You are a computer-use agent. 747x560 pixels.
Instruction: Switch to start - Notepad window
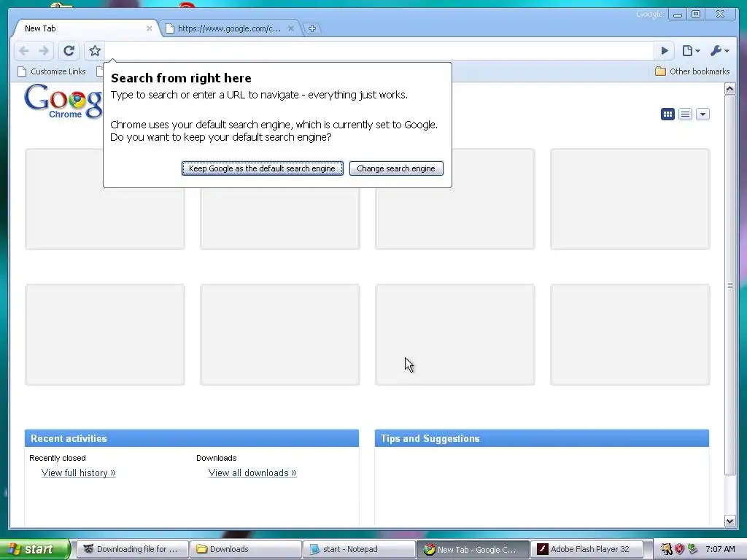359,549
